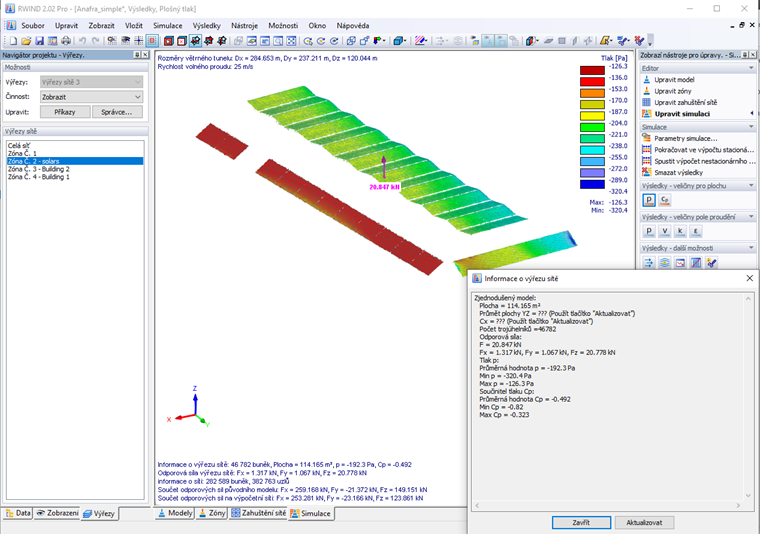This screenshot has width=760, height=534.
Task: Click the Správce... button
Action: [x=117, y=112]
